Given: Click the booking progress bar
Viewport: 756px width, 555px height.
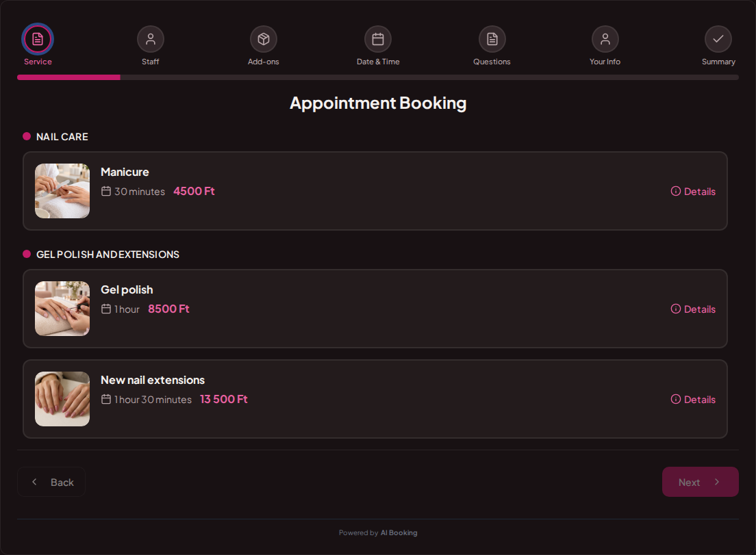Looking at the screenshot, I should 378,77.
